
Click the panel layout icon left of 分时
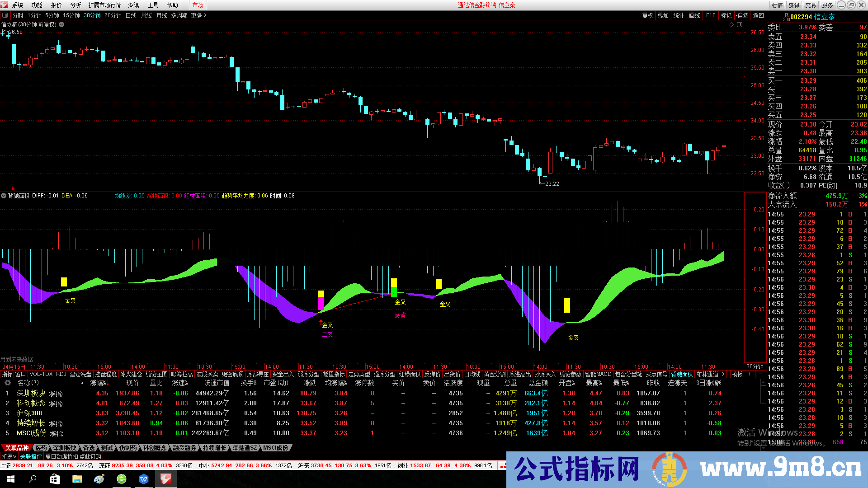5,15
